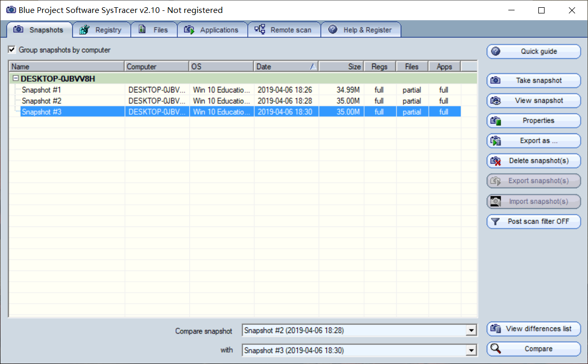Open the Applications tab
The width and height of the screenshot is (588, 364).
(x=212, y=29)
